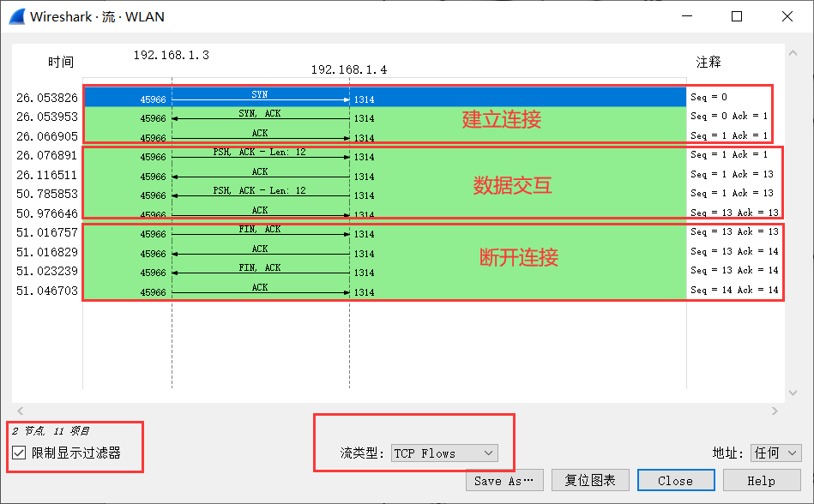Click the horizontal scrollbar right arrow
This screenshot has height=504, width=814.
pyautogui.click(x=775, y=411)
